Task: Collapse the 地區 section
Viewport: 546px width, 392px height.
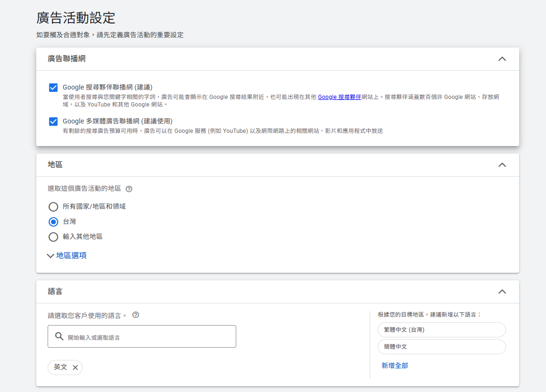Action: (x=502, y=165)
